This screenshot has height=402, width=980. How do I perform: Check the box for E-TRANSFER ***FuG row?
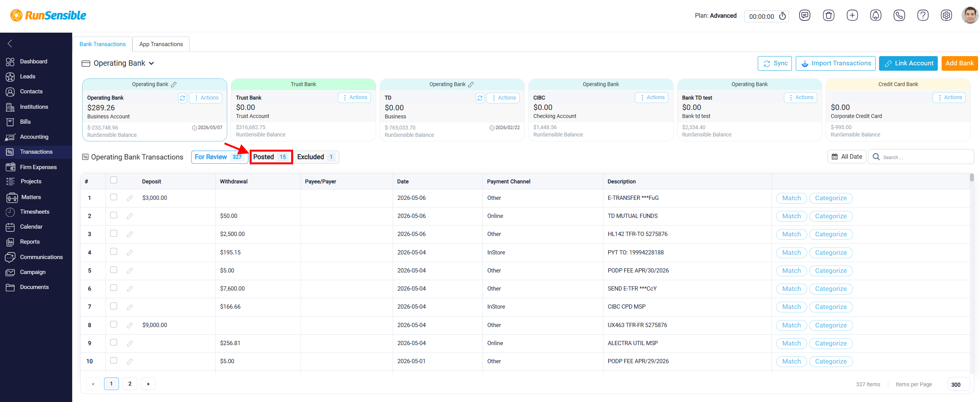114,197
